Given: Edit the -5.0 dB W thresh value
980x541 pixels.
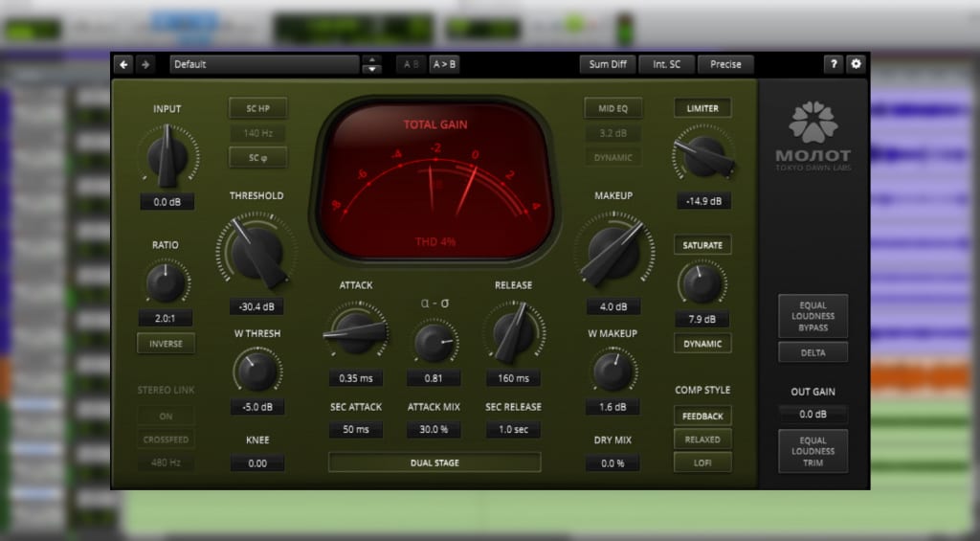Looking at the screenshot, I should [x=256, y=407].
